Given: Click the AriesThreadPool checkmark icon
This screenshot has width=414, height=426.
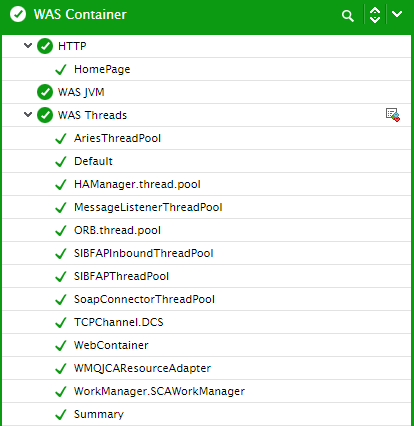Looking at the screenshot, I should (61, 138).
